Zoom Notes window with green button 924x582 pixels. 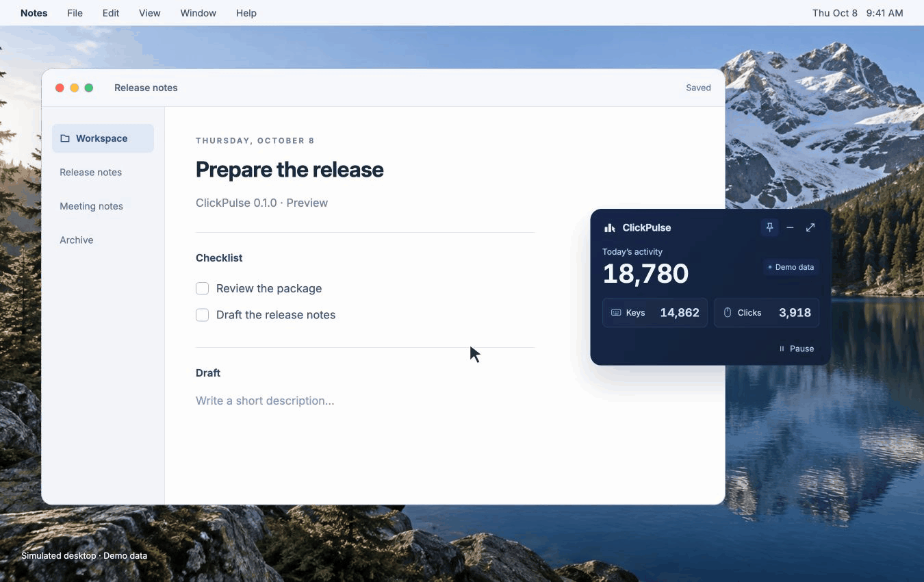[89, 88]
